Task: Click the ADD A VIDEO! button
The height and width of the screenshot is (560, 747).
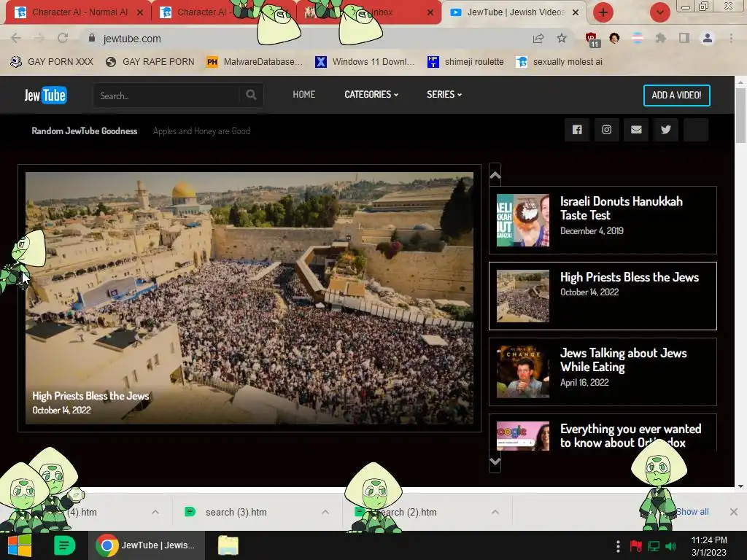Action: pos(676,96)
